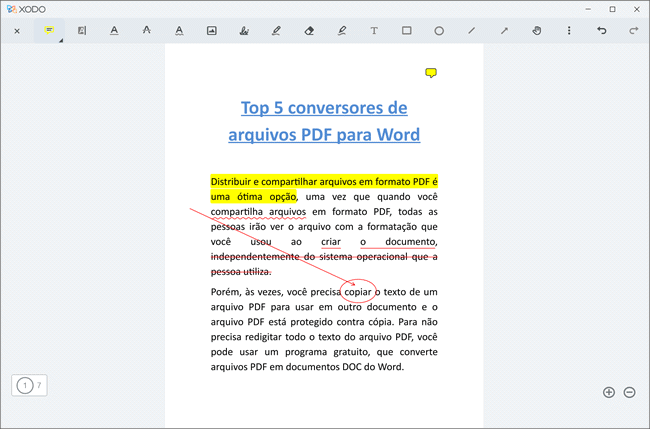Viewport: 650px width, 429px height.
Task: Choose the strikethrough text annotation tool
Action: tap(147, 31)
